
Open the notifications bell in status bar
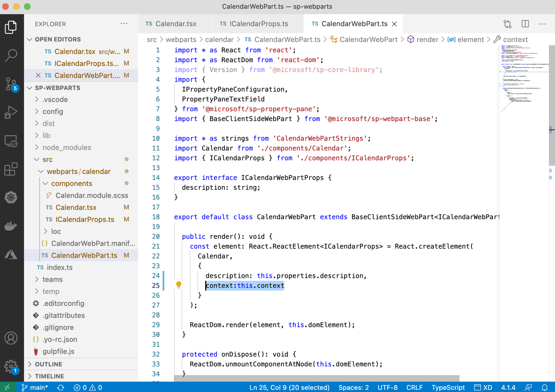click(x=544, y=387)
